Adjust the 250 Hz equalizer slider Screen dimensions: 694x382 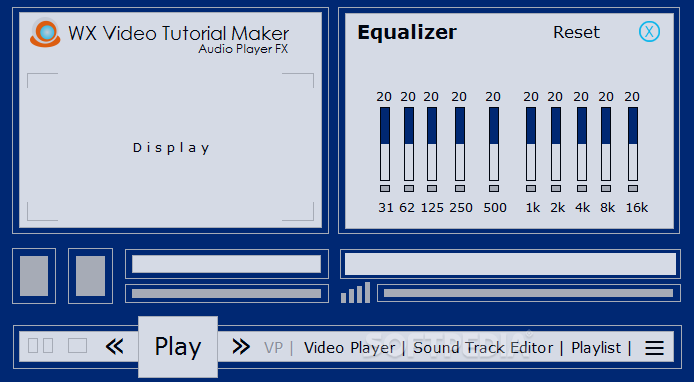pyautogui.click(x=460, y=144)
